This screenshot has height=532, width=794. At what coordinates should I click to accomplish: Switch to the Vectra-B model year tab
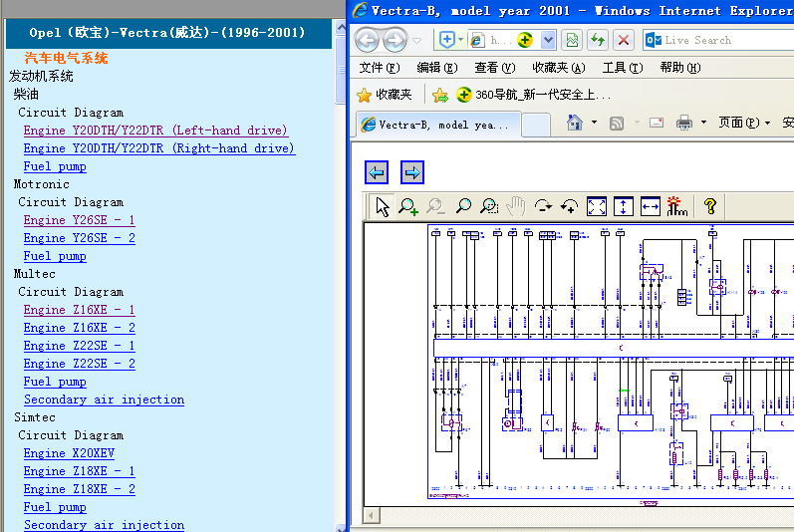click(x=438, y=125)
